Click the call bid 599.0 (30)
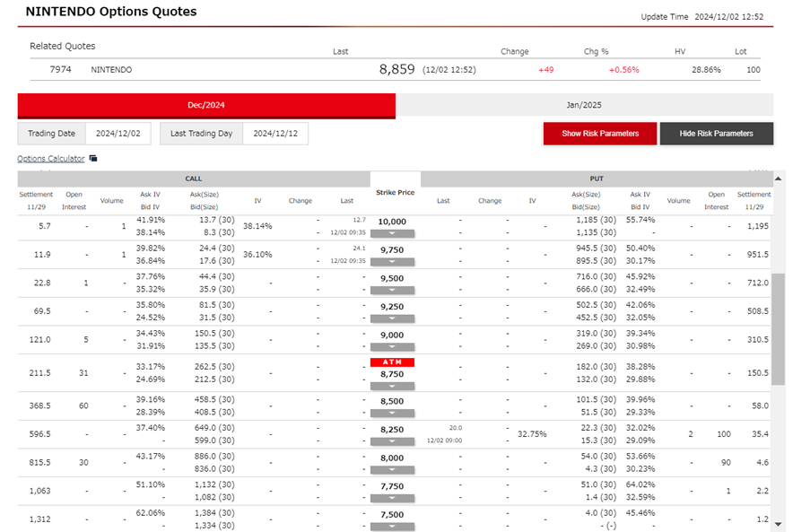This screenshot has width=793, height=532. tap(214, 440)
